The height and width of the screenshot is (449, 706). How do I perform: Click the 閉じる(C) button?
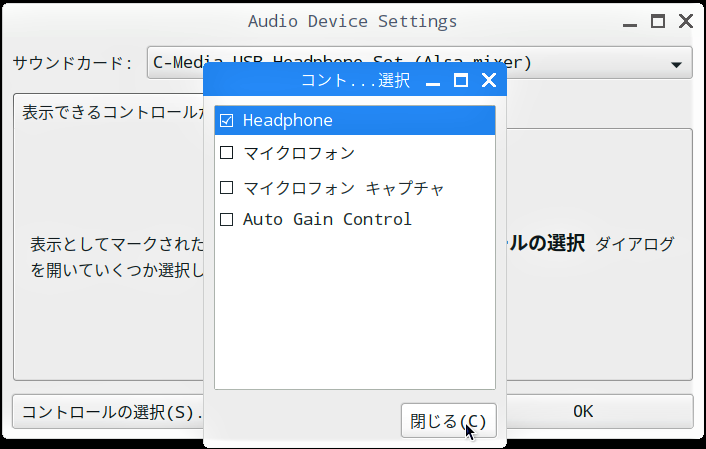click(448, 421)
